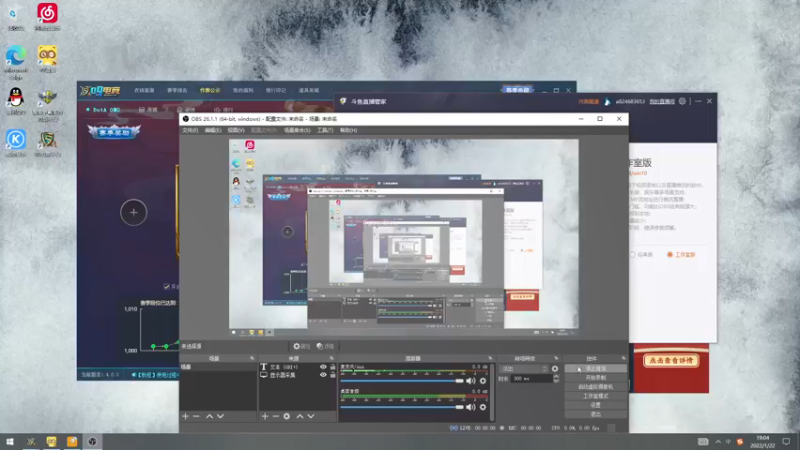Click the source 滤镜 filters button in toolbar
The image size is (800, 450).
325,346
